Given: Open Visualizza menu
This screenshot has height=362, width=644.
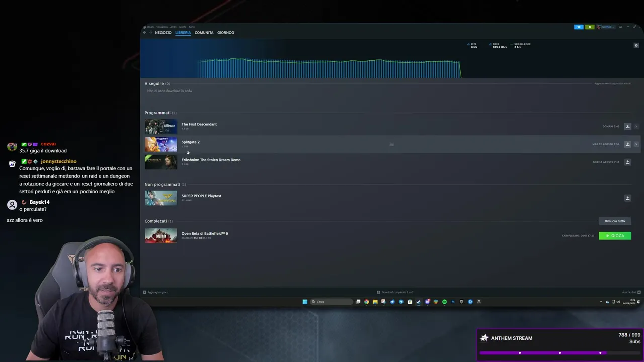Looking at the screenshot, I should click(162, 27).
